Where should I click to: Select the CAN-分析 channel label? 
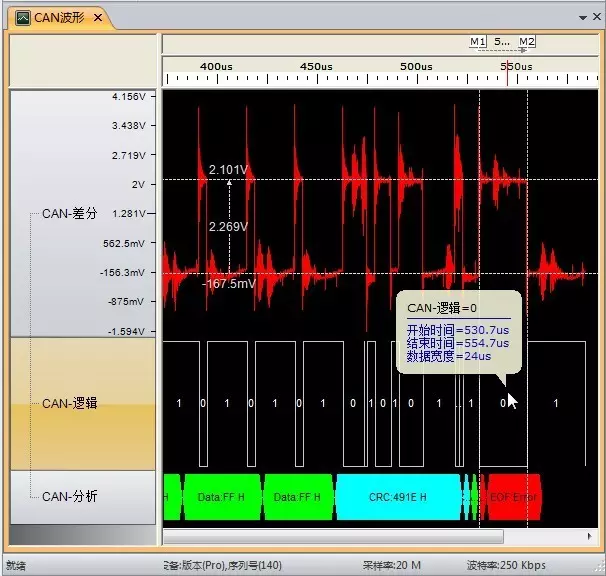[x=69, y=497]
